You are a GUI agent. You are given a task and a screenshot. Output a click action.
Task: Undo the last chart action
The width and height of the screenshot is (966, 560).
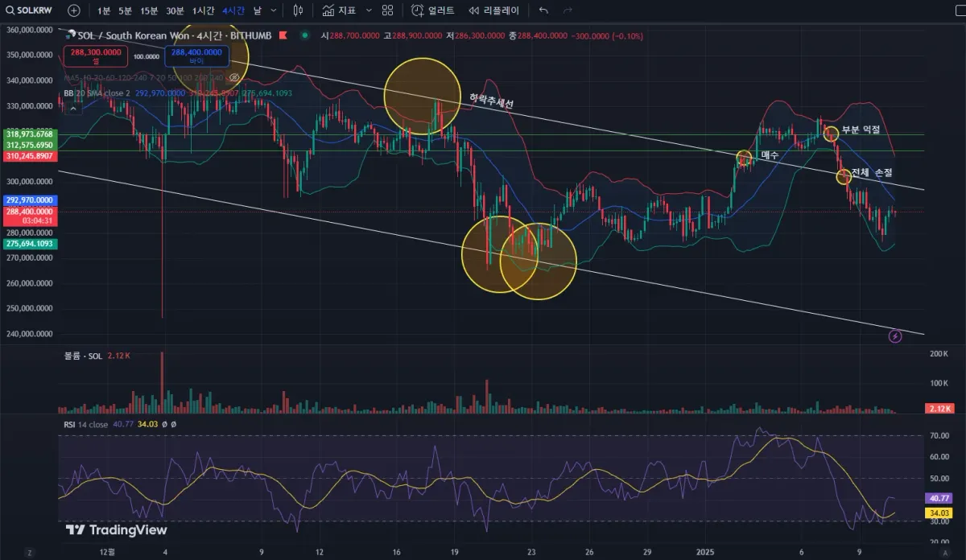(543, 10)
